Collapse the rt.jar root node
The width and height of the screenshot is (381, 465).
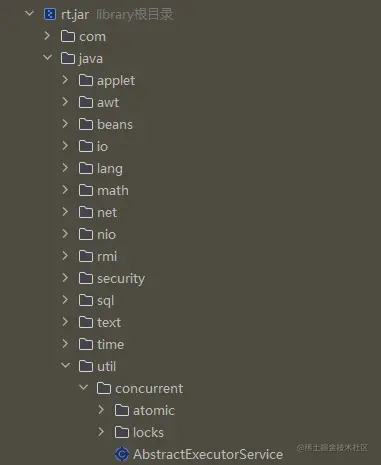click(30, 14)
